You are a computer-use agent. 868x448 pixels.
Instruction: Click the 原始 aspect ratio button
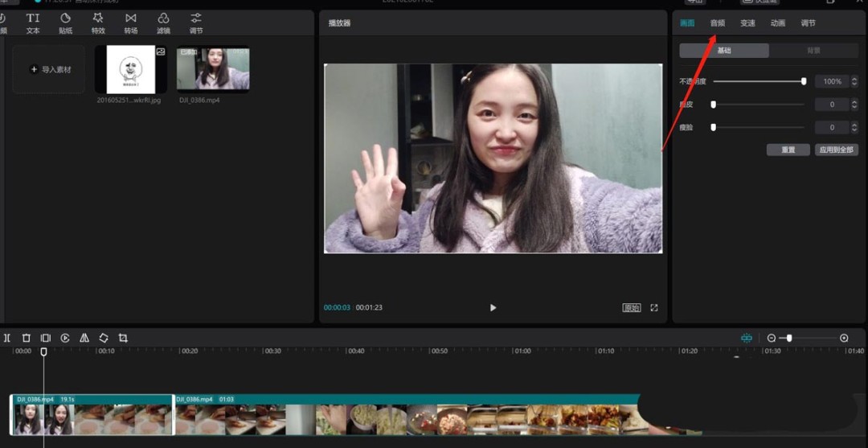[632, 308]
